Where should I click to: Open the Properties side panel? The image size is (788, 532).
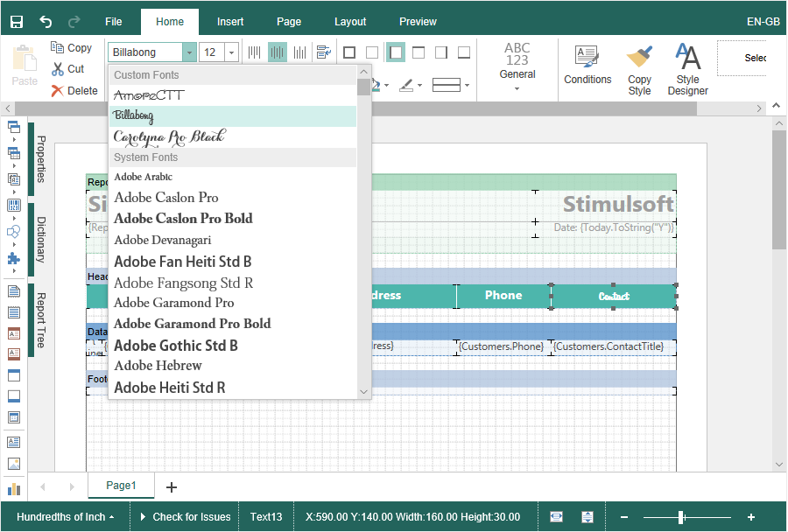(x=40, y=158)
